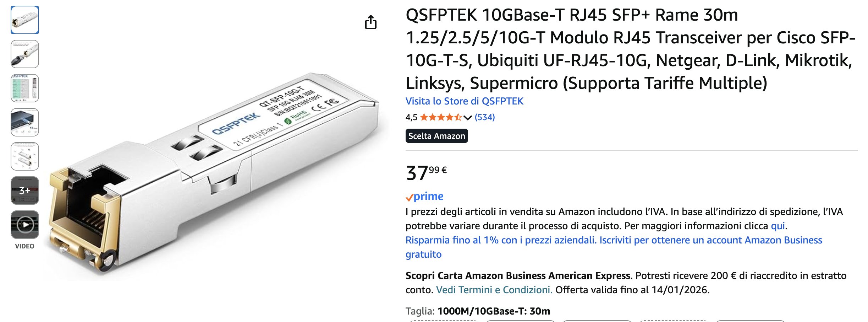Visit the QSFPTEK store link
The image size is (868, 322).
(464, 101)
